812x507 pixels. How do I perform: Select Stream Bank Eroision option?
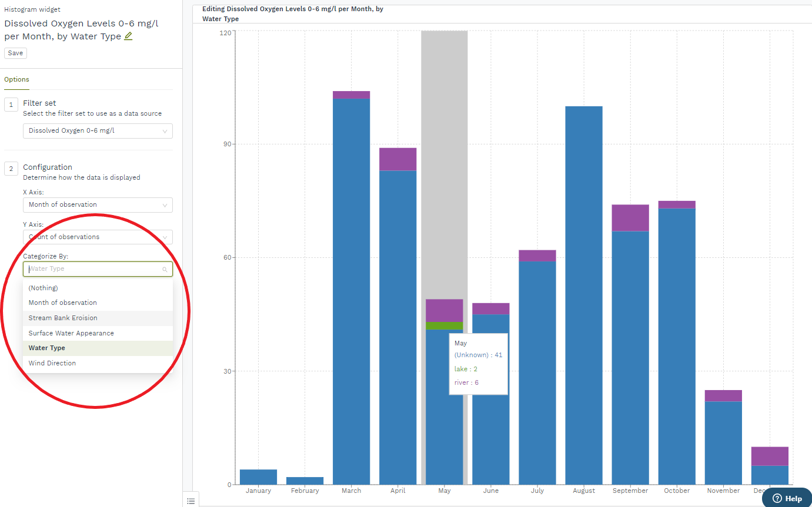coord(63,318)
